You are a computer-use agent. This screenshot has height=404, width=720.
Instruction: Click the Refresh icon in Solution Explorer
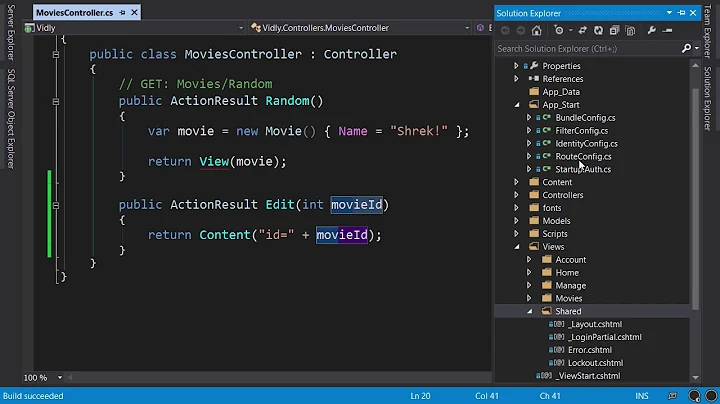pos(598,30)
